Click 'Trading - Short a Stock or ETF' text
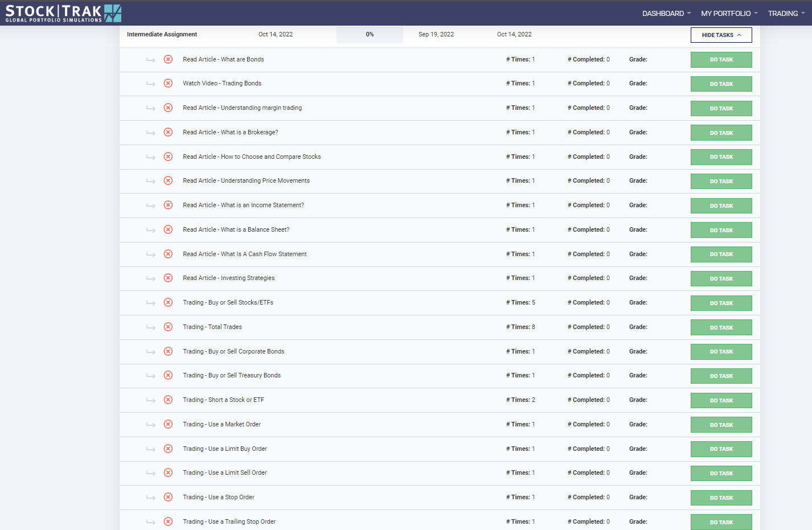 pos(223,400)
